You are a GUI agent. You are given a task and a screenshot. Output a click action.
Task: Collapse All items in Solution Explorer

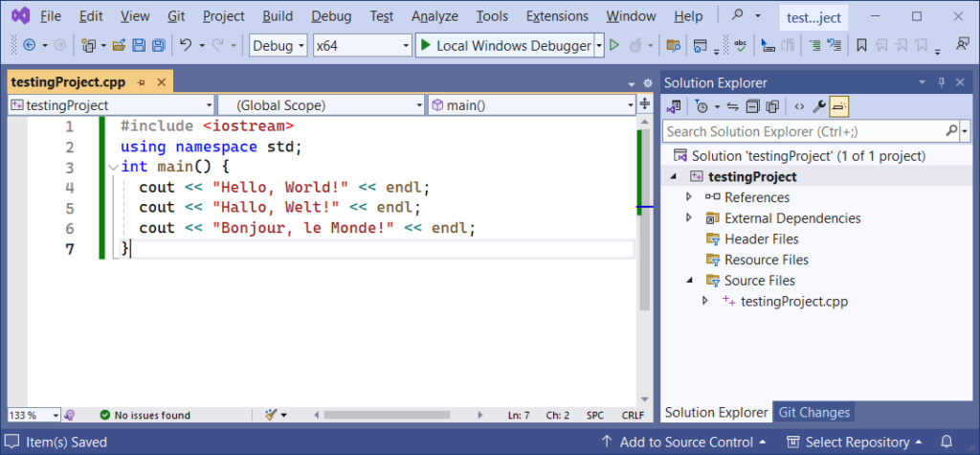coord(753,106)
